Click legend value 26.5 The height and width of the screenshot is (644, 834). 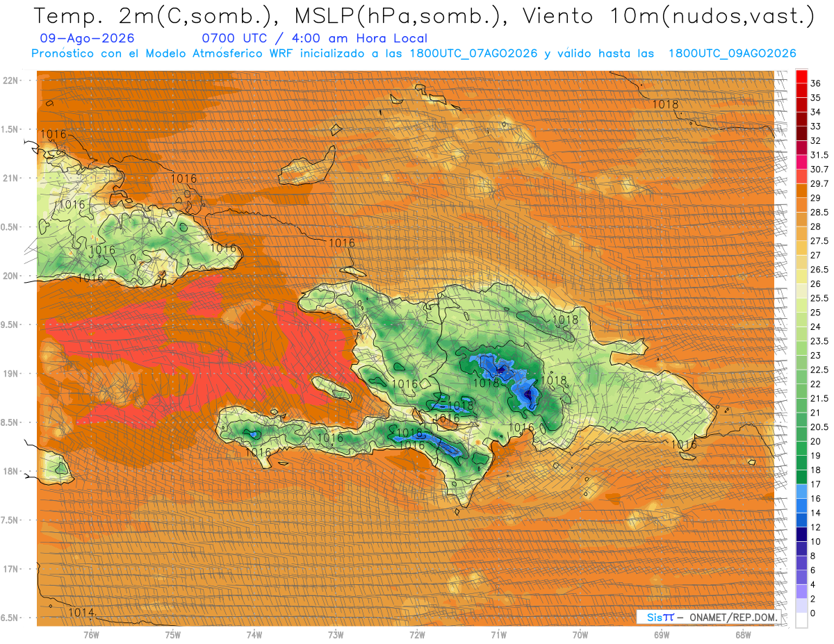tap(819, 270)
